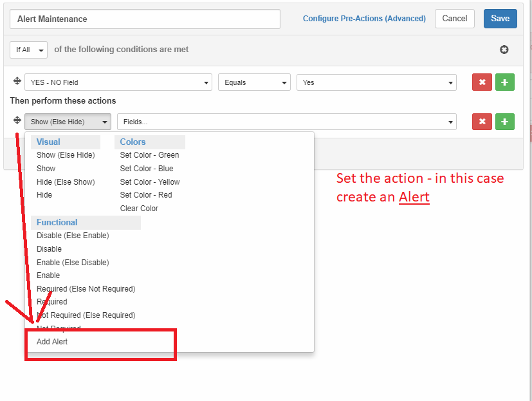Expand the Fields... selector dropdown
Image resolution: width=532 pixels, height=401 pixels.
(286, 122)
